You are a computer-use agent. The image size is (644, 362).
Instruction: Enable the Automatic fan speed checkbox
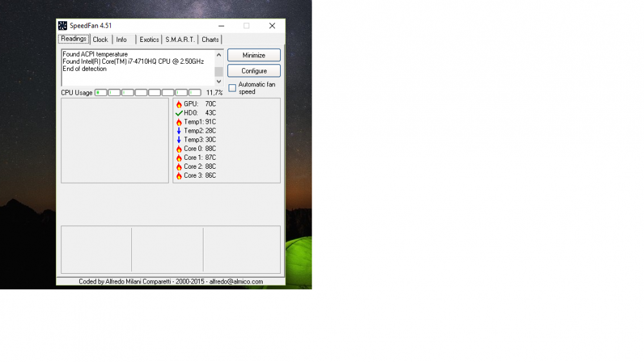232,88
